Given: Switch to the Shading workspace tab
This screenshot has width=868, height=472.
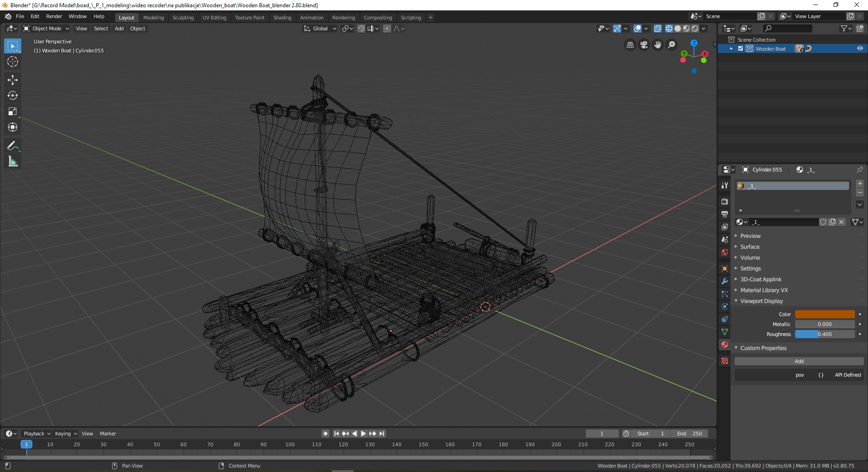Looking at the screenshot, I should 282,18.
